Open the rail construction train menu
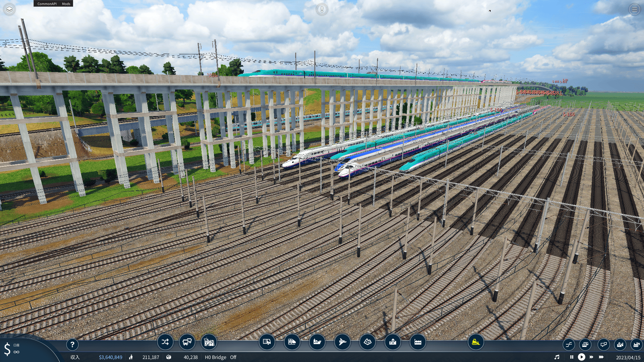Viewport: 644px width, 362px height. [x=292, y=342]
